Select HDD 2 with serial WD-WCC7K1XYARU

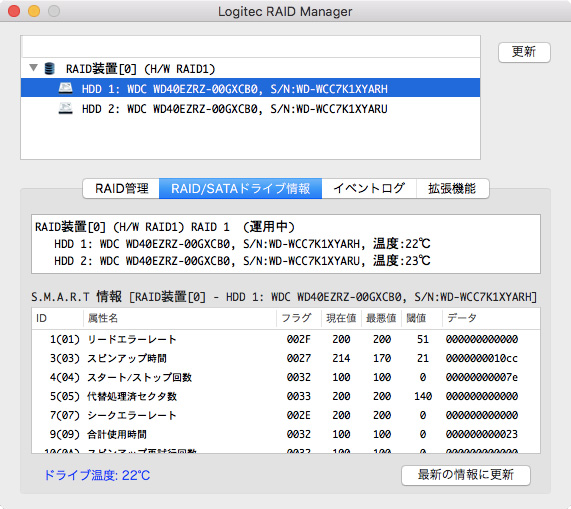pos(251,108)
